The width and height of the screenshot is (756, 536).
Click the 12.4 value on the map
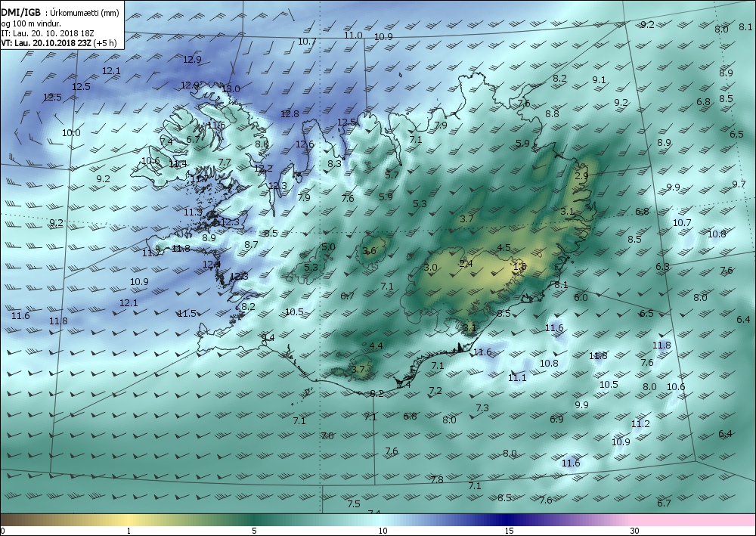212,264
